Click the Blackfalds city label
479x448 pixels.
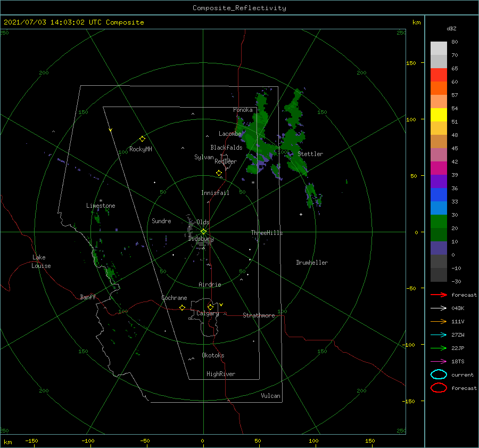coord(226,148)
